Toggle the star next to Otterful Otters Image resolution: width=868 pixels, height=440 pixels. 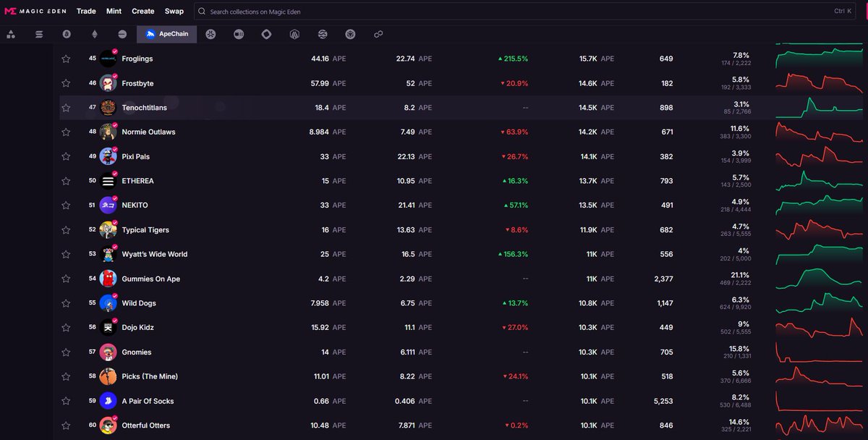66,425
